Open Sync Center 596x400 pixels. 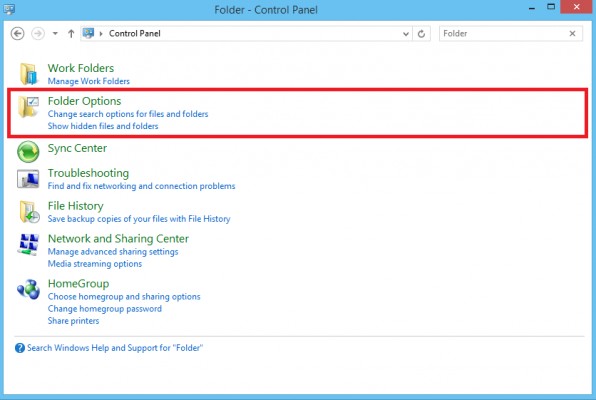77,148
